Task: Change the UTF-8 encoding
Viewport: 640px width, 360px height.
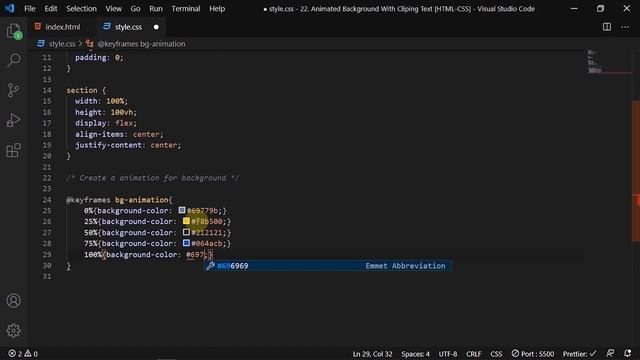Action: [448, 354]
